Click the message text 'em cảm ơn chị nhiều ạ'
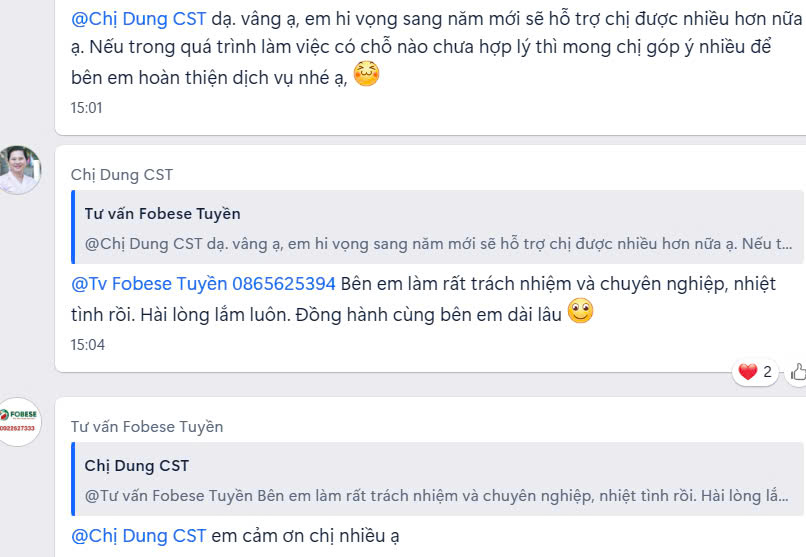806x557 pixels. 305,536
